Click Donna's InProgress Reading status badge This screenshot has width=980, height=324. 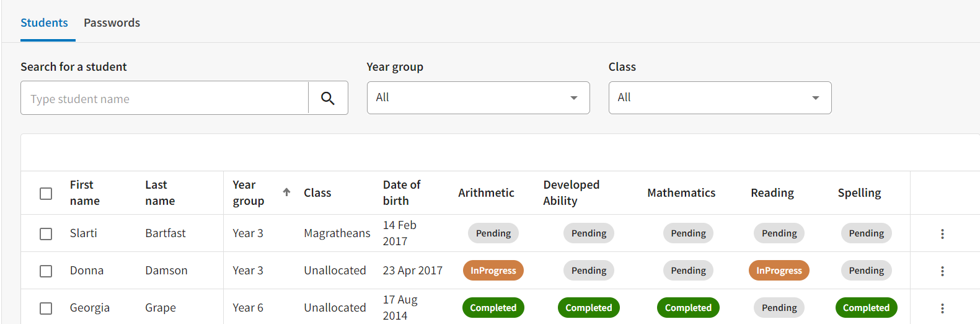coord(779,271)
